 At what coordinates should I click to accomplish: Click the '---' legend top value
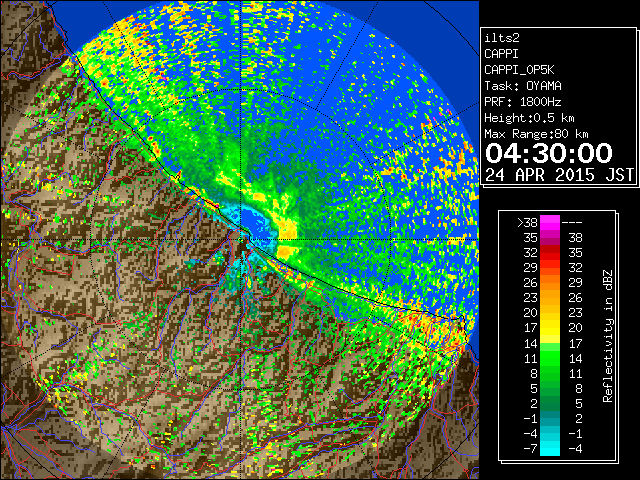(572, 223)
